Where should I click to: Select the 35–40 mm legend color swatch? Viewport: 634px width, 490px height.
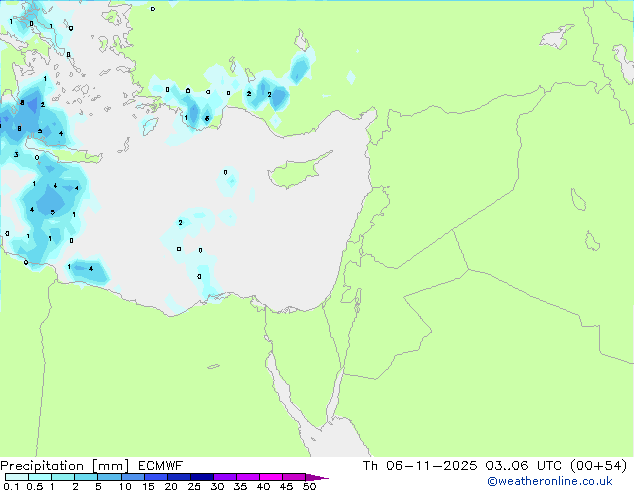point(247,477)
